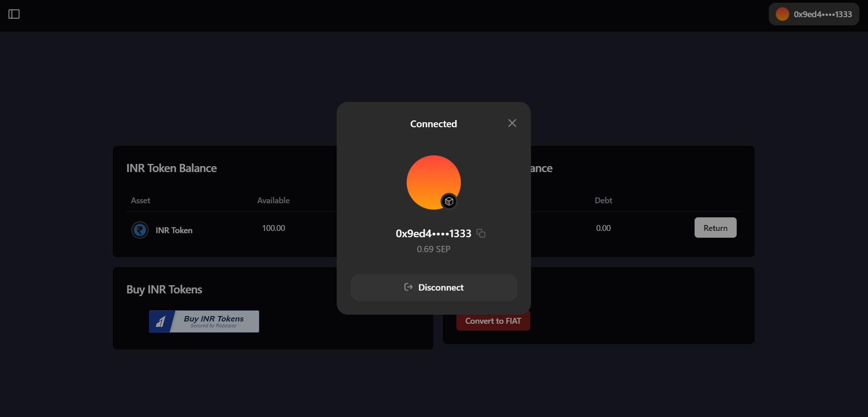Screen dimensions: 868x417
Task: Click the chain cube badge on avatar
Action: 449,201
